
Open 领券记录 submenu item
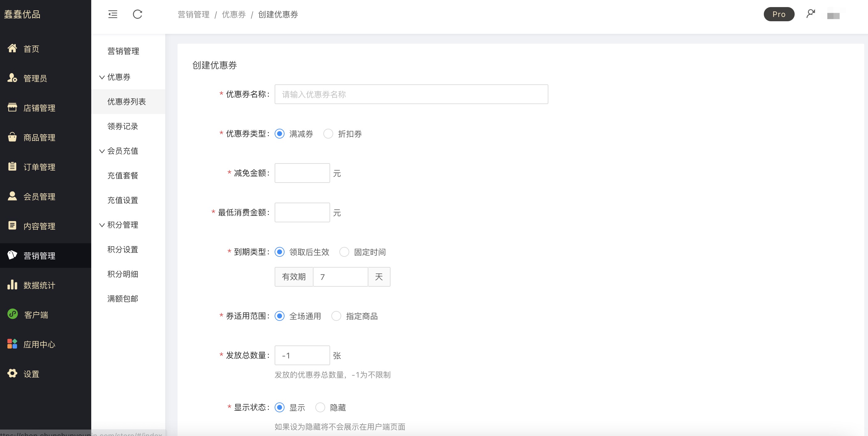(x=123, y=126)
